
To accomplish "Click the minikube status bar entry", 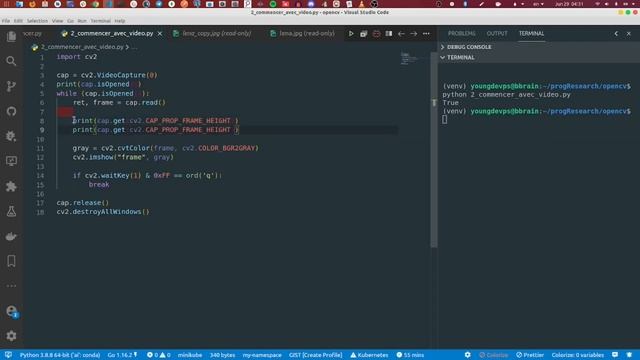I will [x=190, y=355].
